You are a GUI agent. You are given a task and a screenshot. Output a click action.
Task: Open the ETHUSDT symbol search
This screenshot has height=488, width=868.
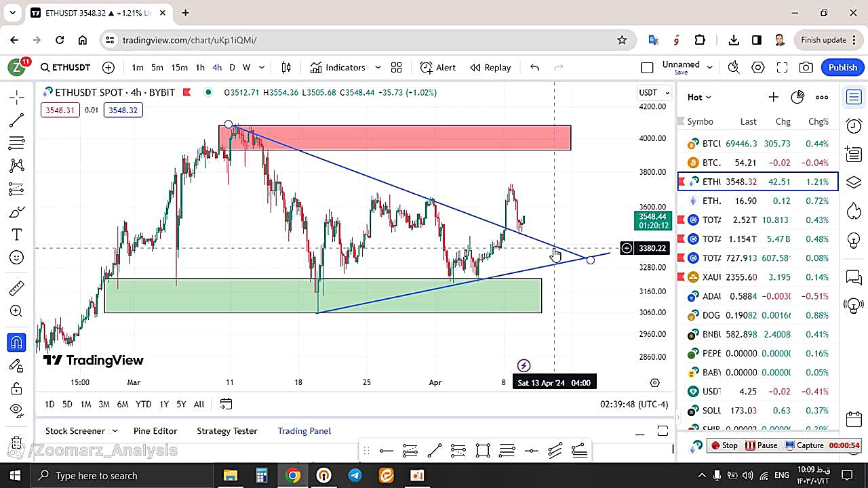pyautogui.click(x=65, y=67)
